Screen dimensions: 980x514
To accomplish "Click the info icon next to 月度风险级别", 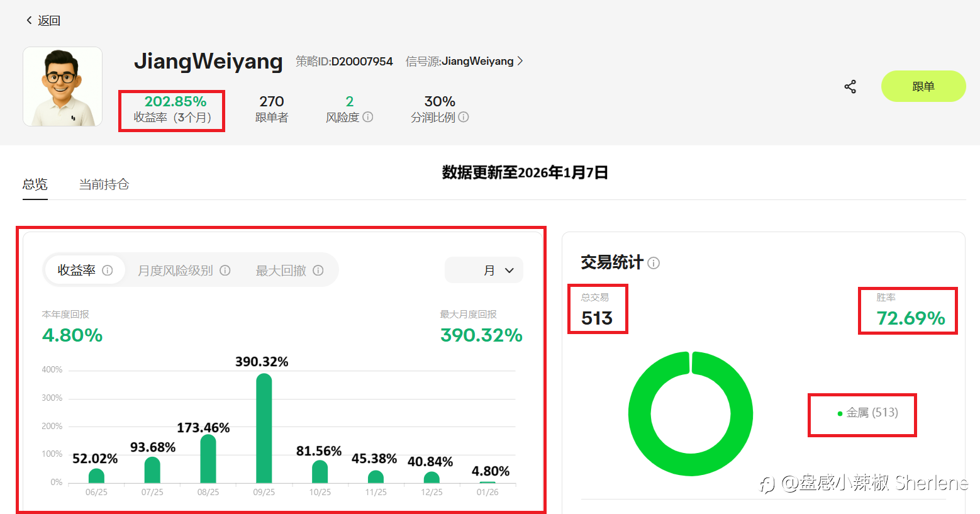I will pyautogui.click(x=225, y=271).
